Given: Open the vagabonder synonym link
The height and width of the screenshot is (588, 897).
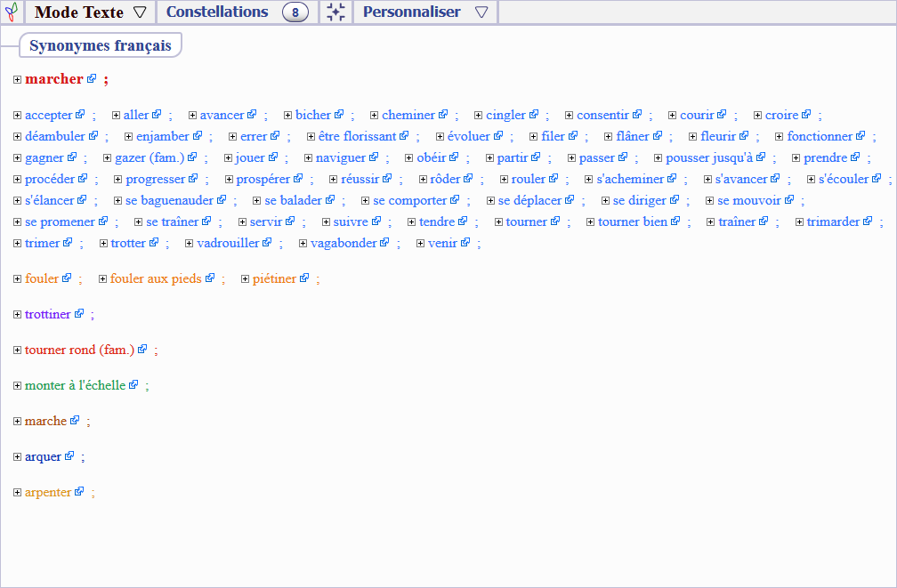Looking at the screenshot, I should (x=343, y=243).
